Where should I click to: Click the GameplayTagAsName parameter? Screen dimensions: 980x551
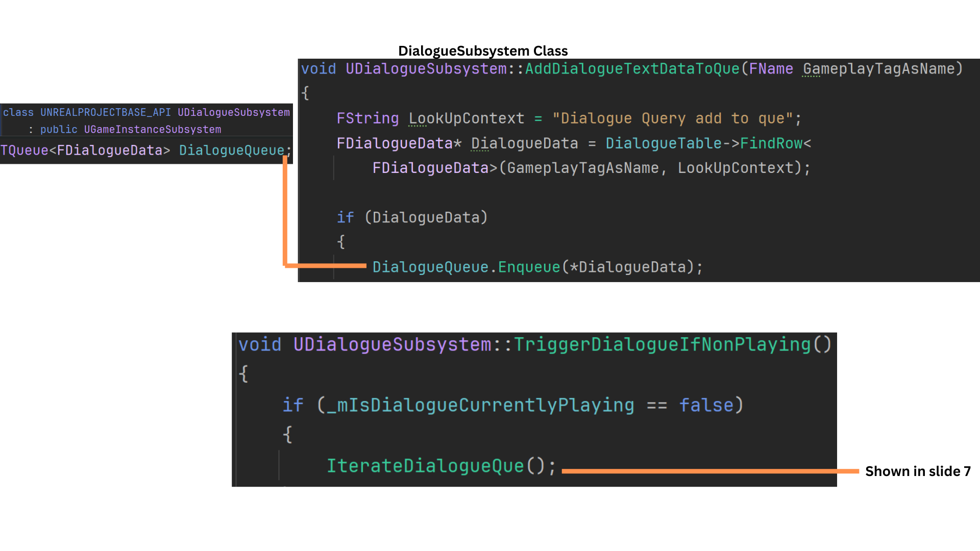pos(882,69)
